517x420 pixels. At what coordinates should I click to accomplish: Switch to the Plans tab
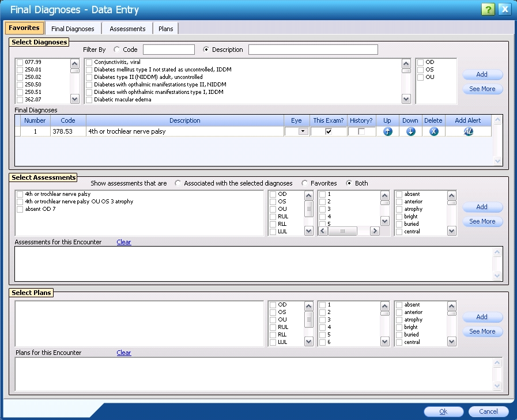click(165, 29)
